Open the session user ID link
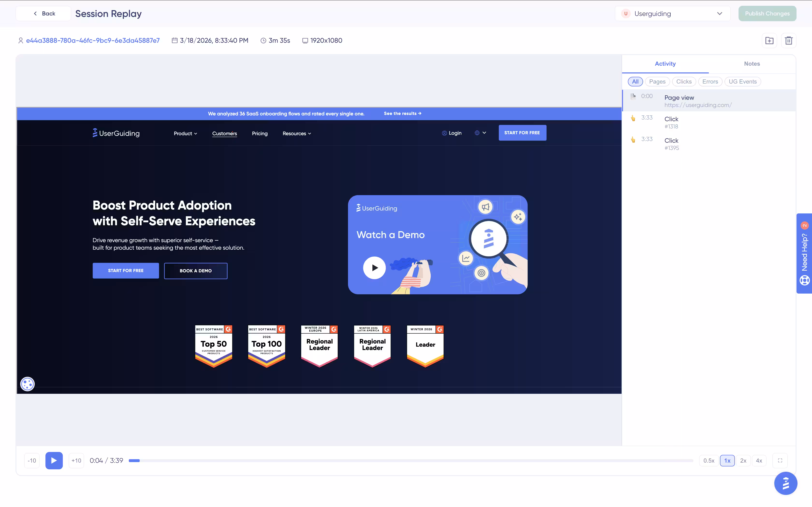Viewport: 812px width, 507px height. (93, 41)
